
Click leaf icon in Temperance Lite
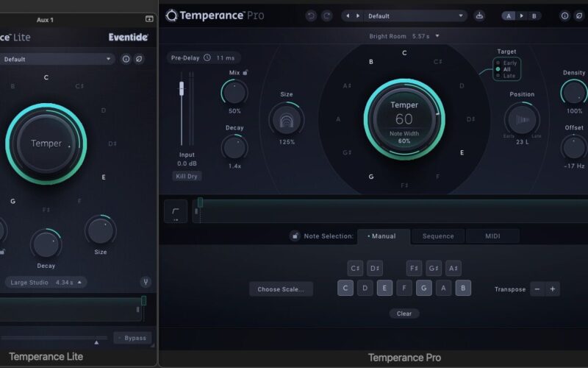coord(139,59)
